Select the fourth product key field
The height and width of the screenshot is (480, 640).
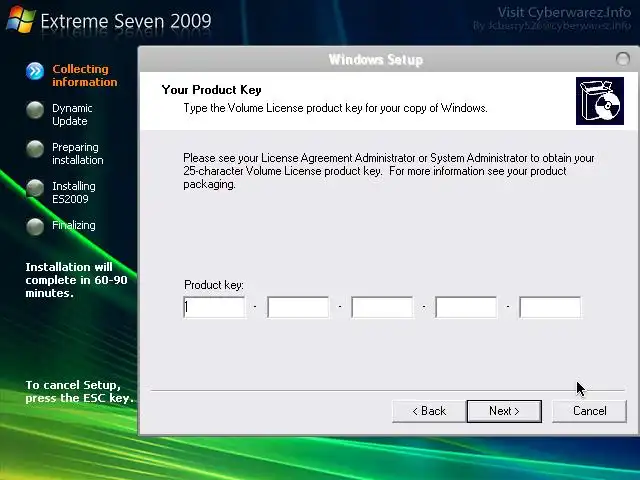(466, 307)
